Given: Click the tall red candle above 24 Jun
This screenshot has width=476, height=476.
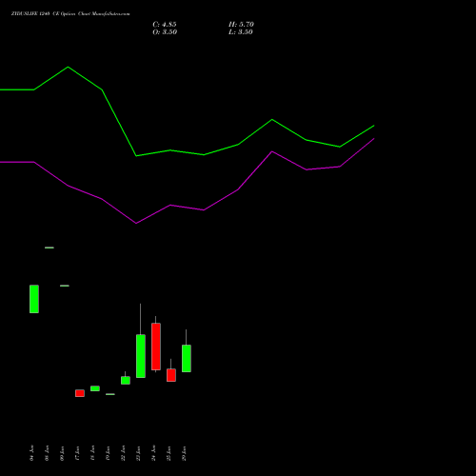Looking at the screenshot, I should (x=156, y=347).
